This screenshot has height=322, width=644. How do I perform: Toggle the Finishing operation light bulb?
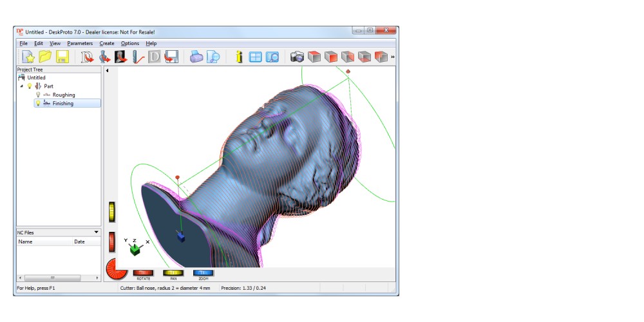pos(38,103)
